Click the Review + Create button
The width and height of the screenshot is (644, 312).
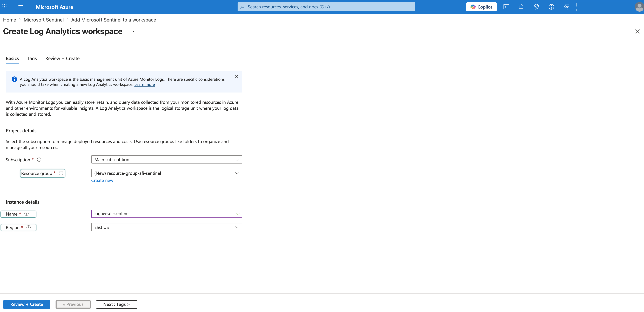26,304
